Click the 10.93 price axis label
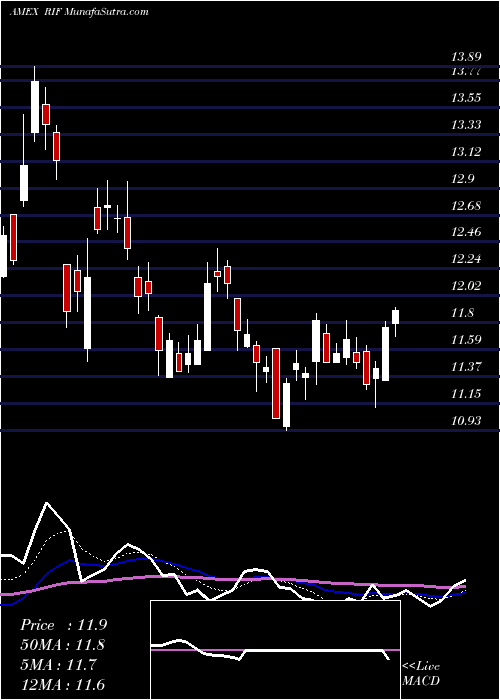This screenshot has width=500, height=700. 466,421
